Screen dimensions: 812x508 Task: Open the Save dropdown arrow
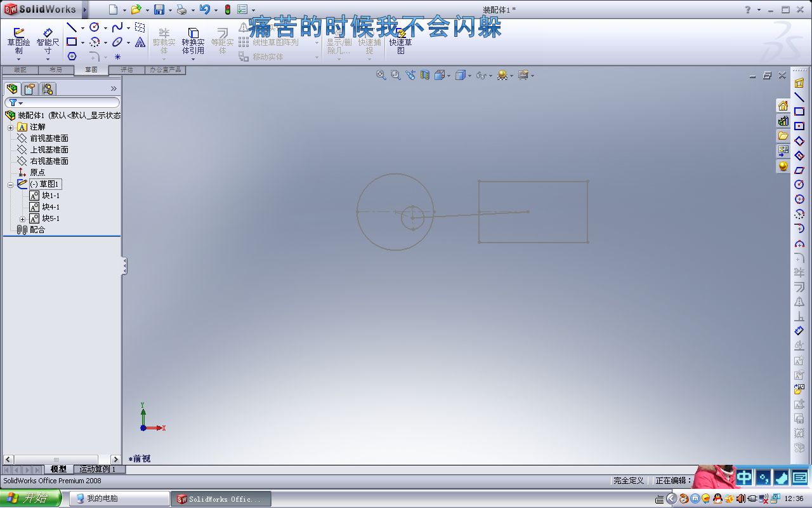[x=170, y=10]
